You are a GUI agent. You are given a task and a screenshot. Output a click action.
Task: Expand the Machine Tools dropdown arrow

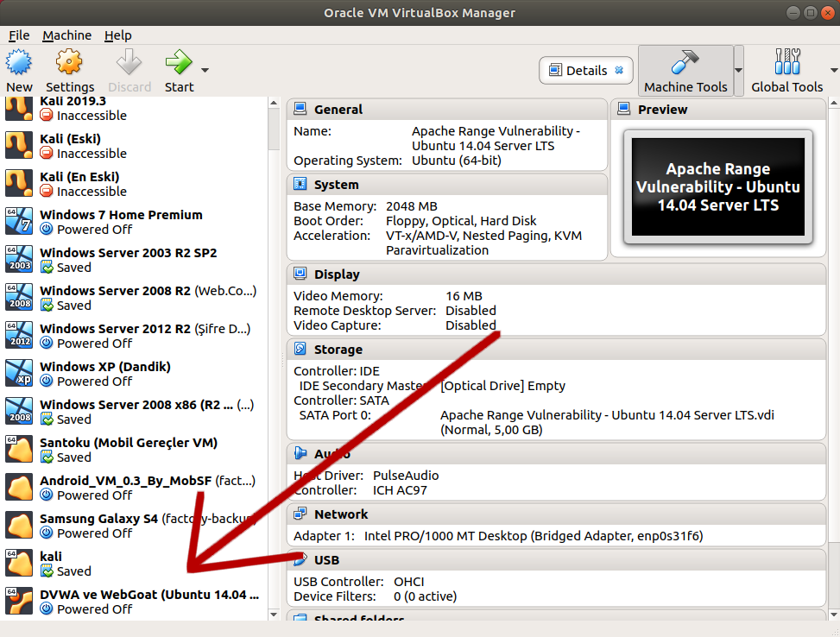coord(738,70)
